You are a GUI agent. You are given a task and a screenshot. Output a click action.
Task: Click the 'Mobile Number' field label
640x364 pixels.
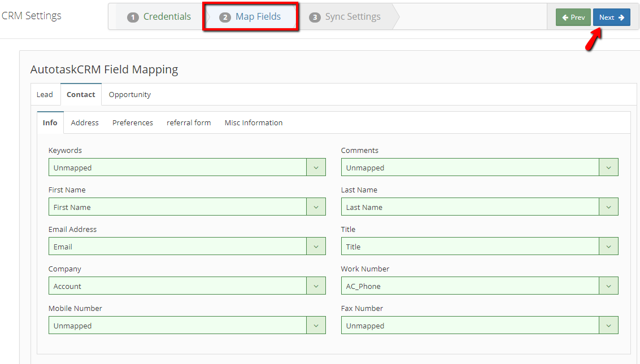click(x=75, y=309)
